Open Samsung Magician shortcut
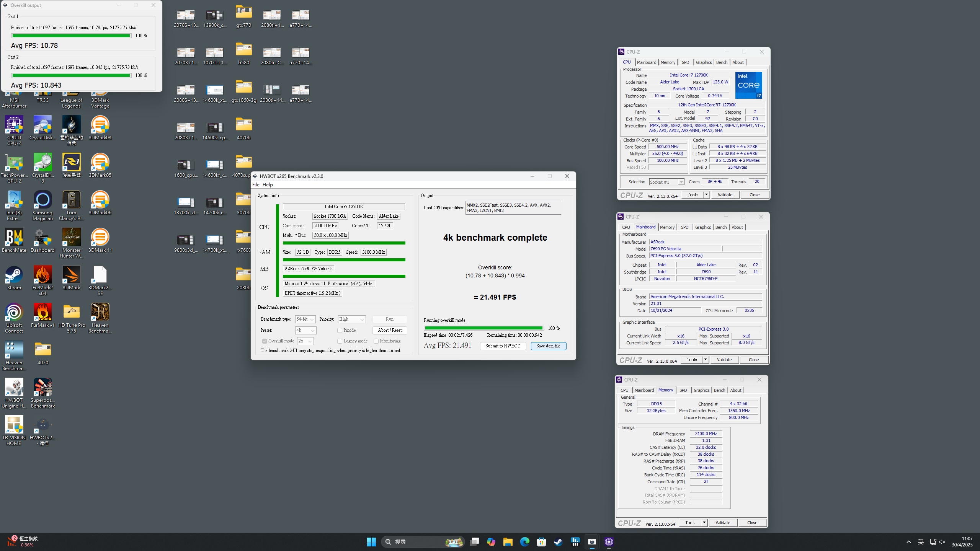This screenshot has height=551, width=980. pyautogui.click(x=42, y=205)
